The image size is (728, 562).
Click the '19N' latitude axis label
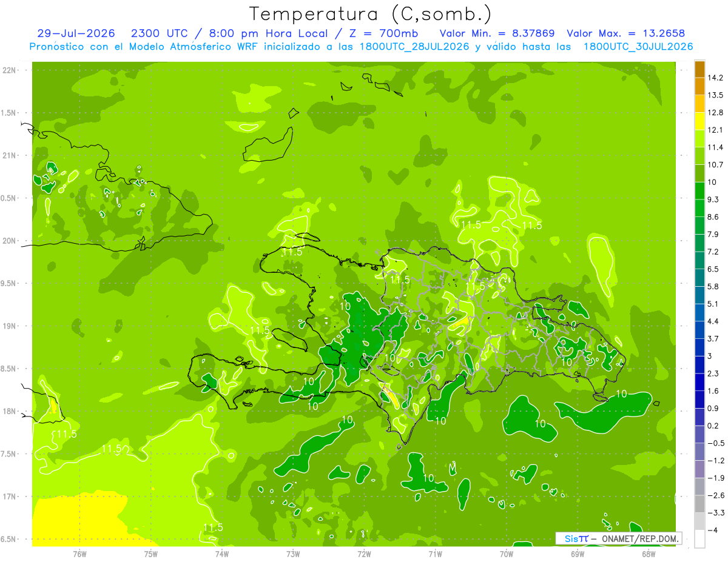point(9,326)
